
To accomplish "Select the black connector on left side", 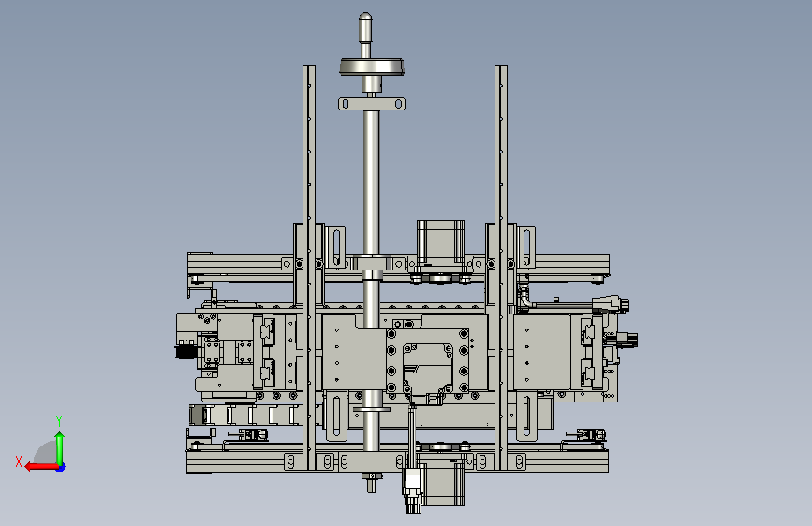I will 185,352.
